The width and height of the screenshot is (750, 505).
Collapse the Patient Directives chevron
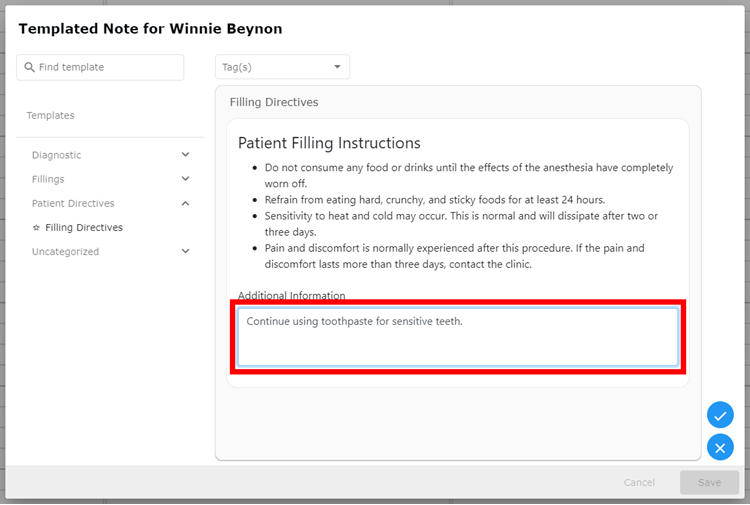pyautogui.click(x=186, y=203)
